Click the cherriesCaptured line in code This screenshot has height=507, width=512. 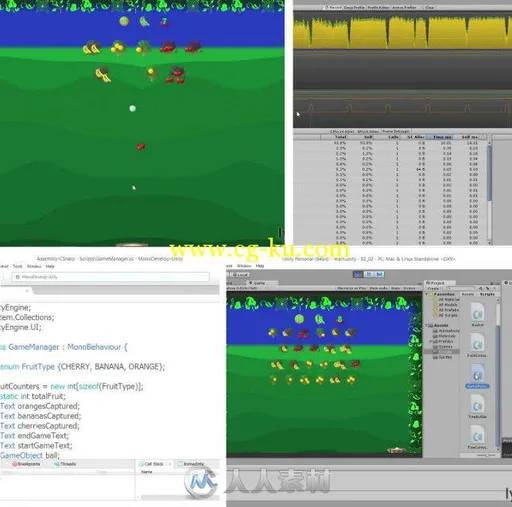40,426
